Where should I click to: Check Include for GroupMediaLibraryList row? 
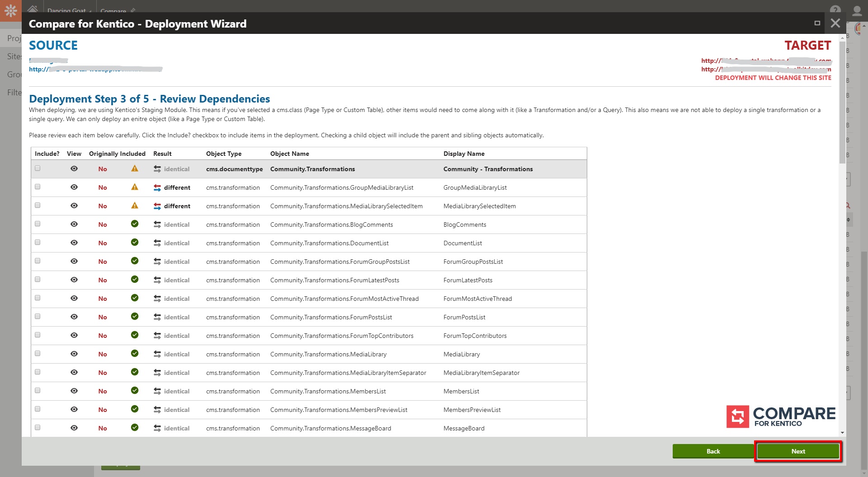(x=38, y=187)
